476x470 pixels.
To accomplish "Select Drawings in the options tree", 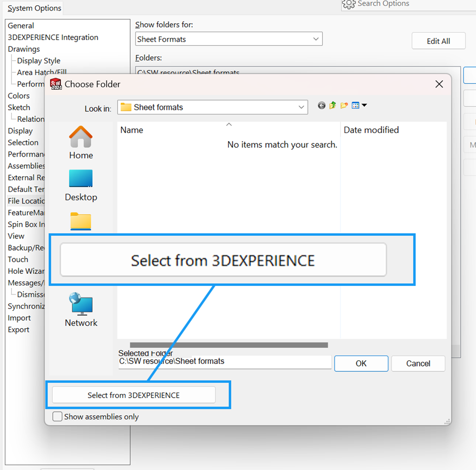I will pos(24,49).
